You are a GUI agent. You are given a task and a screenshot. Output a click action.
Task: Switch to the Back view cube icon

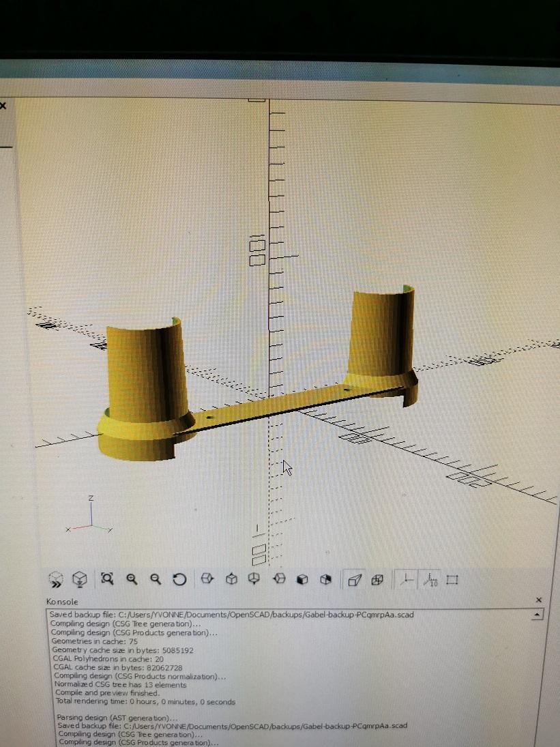click(x=326, y=580)
